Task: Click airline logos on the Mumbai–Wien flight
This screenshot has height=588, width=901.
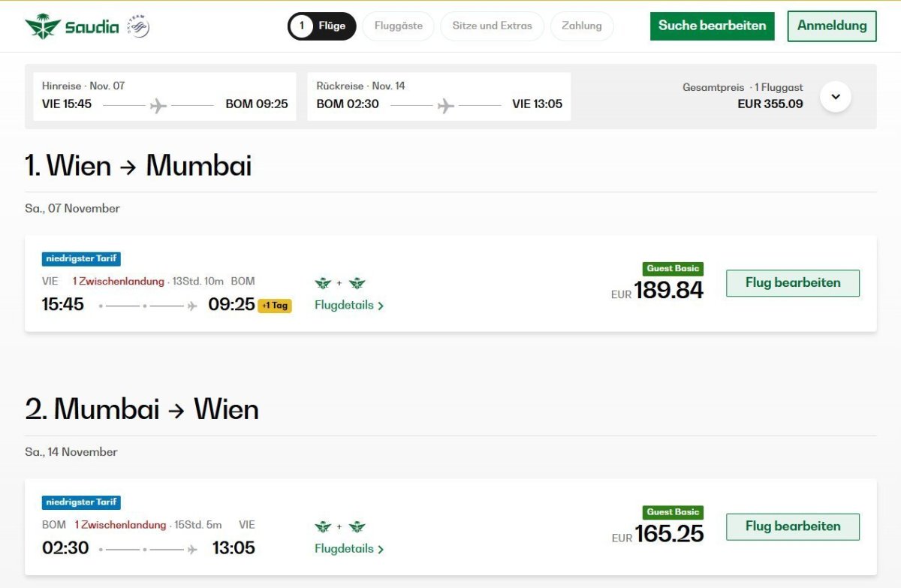Action: pos(340,526)
